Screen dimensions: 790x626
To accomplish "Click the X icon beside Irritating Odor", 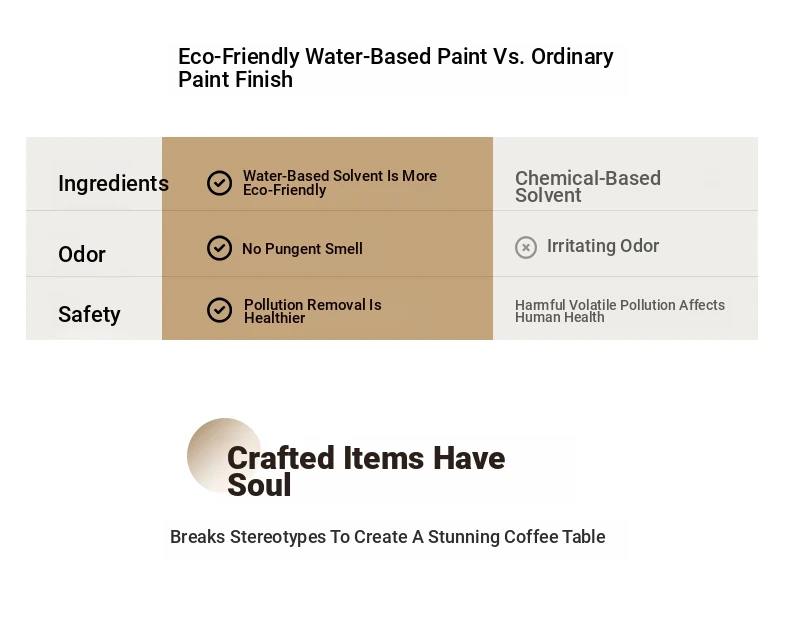I will click(x=525, y=247).
